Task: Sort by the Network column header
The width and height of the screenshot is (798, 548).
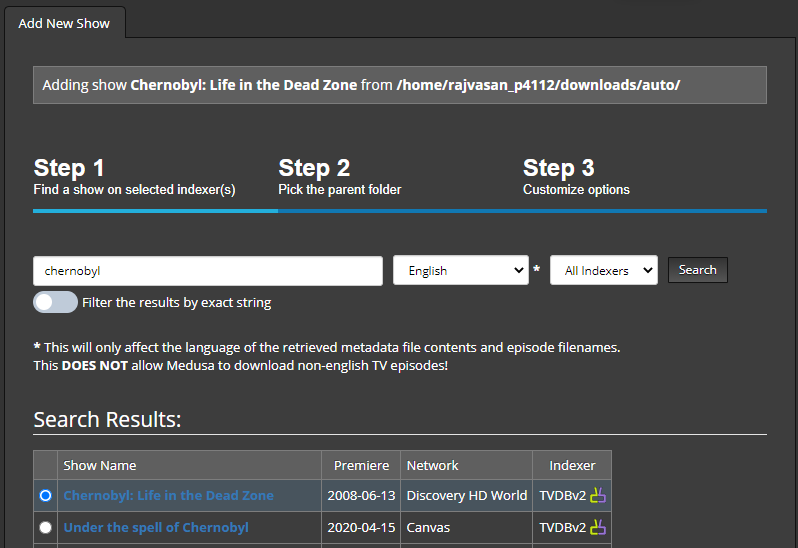Action: point(432,465)
